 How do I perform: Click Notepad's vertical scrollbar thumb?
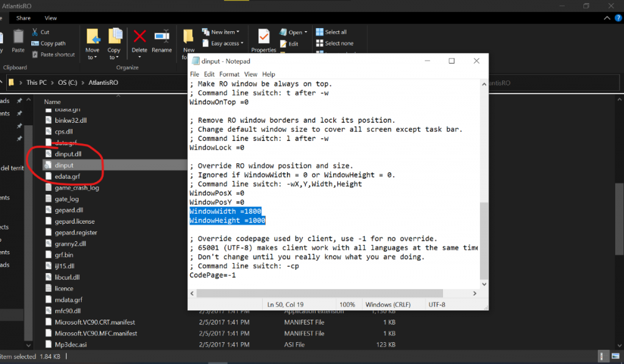tap(484, 240)
